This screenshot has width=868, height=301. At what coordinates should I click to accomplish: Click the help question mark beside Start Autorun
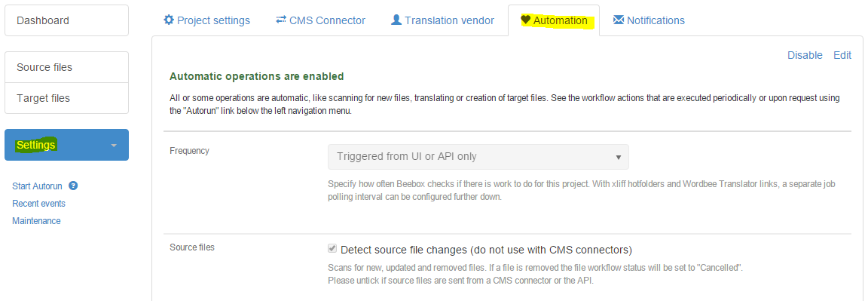[72, 186]
